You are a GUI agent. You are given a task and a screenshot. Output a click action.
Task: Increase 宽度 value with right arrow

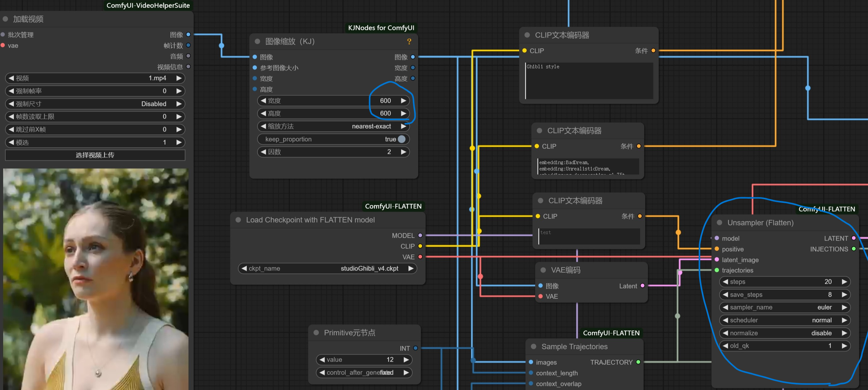coord(403,101)
